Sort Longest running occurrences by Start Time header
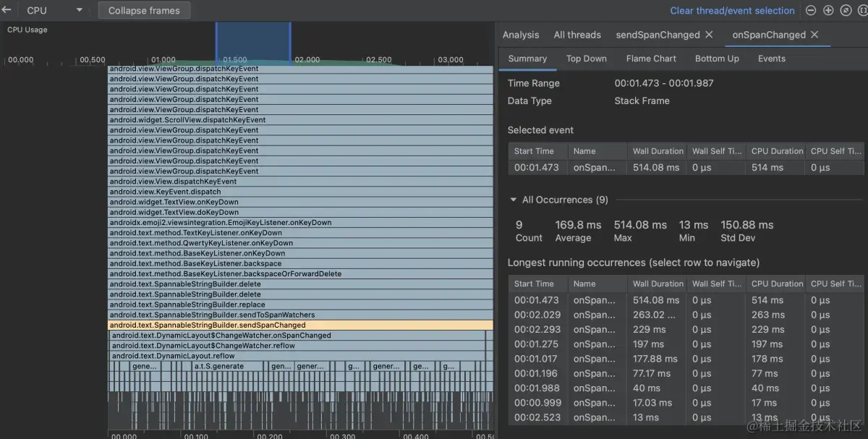Viewport: 868px width, 439px height. point(538,284)
